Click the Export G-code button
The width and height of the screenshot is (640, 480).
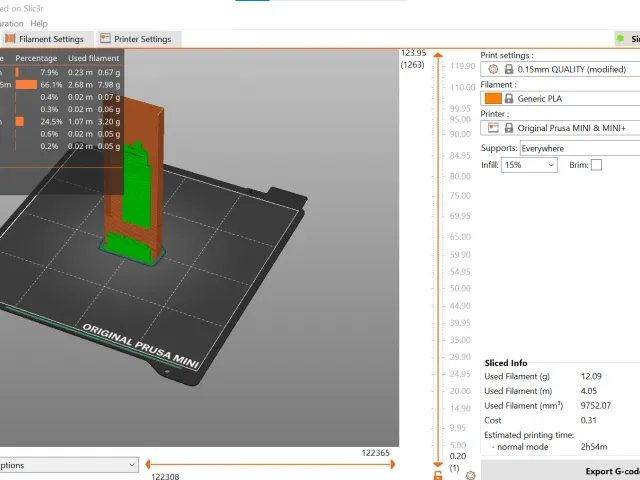pyautogui.click(x=560, y=471)
